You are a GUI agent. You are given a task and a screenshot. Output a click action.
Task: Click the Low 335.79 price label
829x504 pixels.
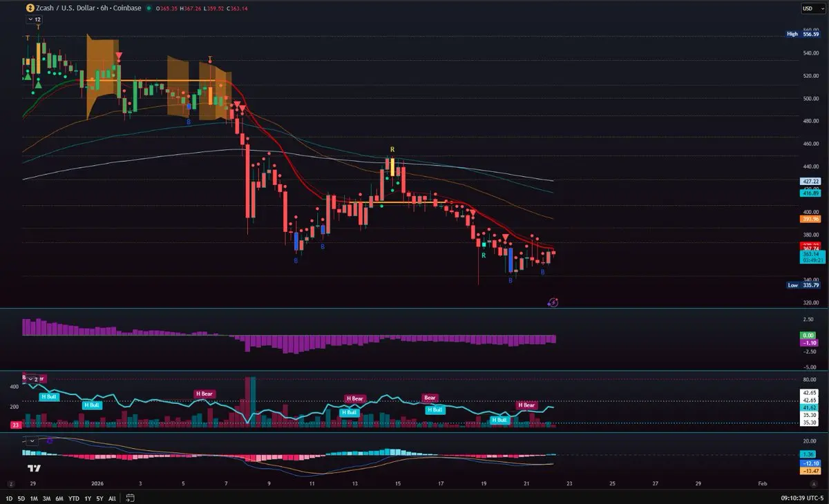(803, 285)
